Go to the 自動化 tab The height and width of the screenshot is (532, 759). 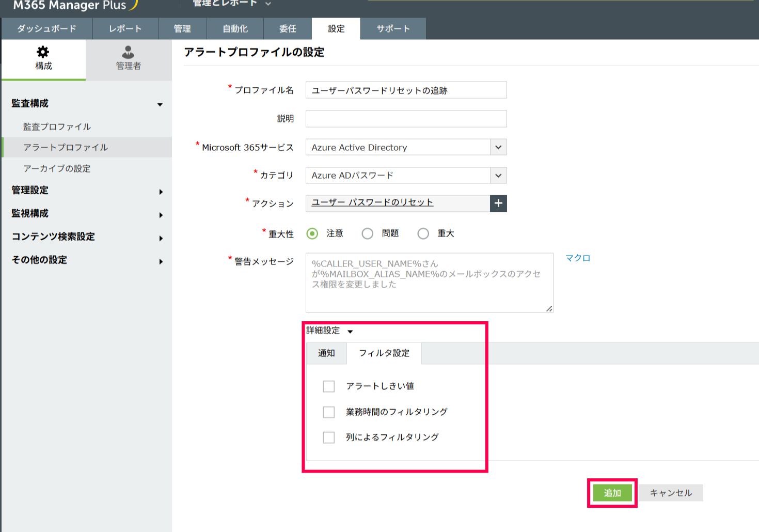235,29
